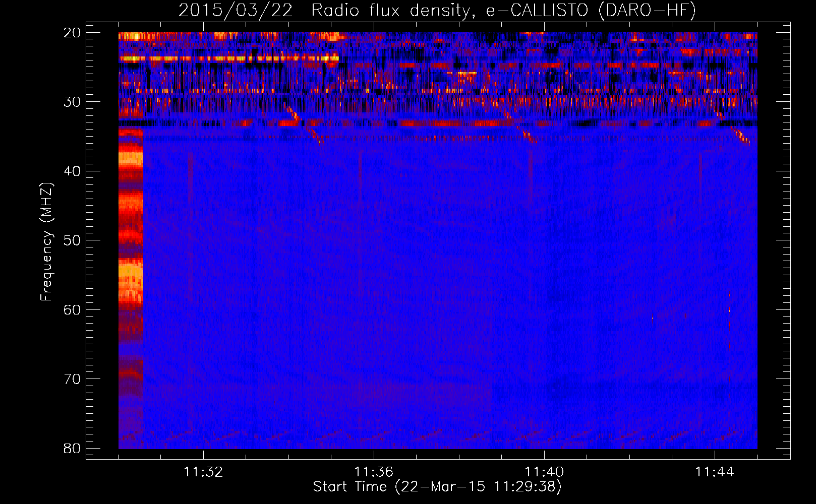
Task: Click the '11:40' time tick label
Action: (x=544, y=472)
